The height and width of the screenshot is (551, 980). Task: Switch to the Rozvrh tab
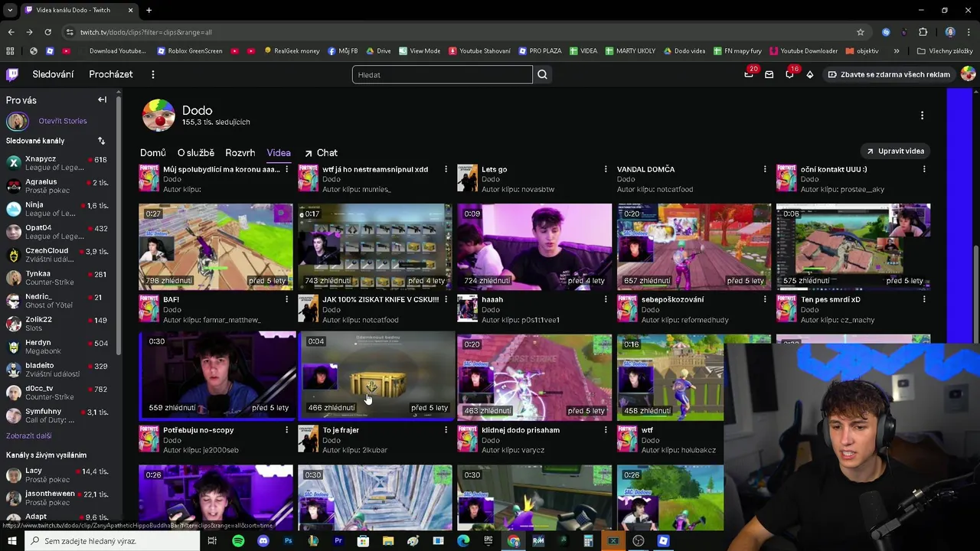pos(240,153)
